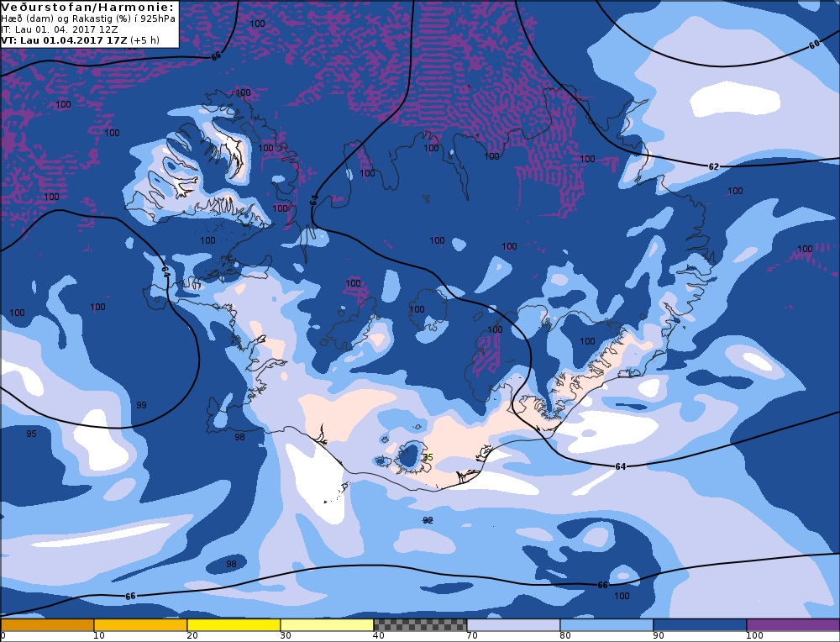Image resolution: width=840 pixels, height=642 pixels.
Task: Click the orange 10–20 legend swatch
Action: tap(140, 625)
